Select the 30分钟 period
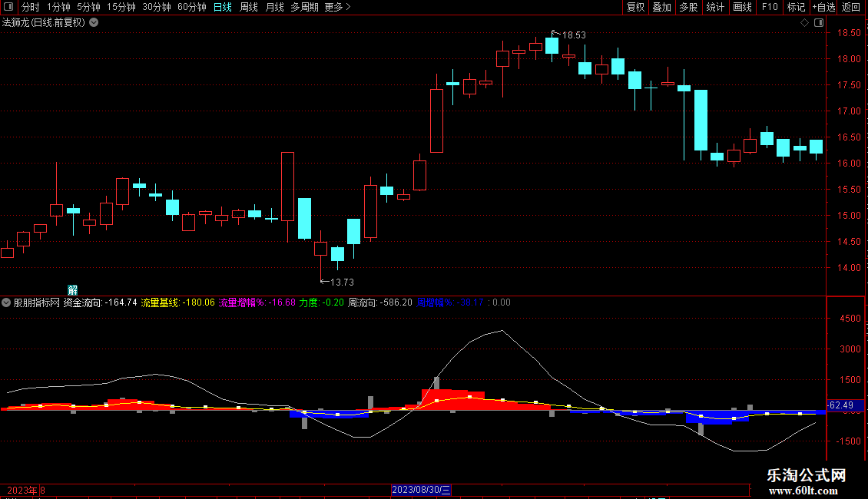Image resolution: width=868 pixels, height=499 pixels. pyautogui.click(x=157, y=7)
